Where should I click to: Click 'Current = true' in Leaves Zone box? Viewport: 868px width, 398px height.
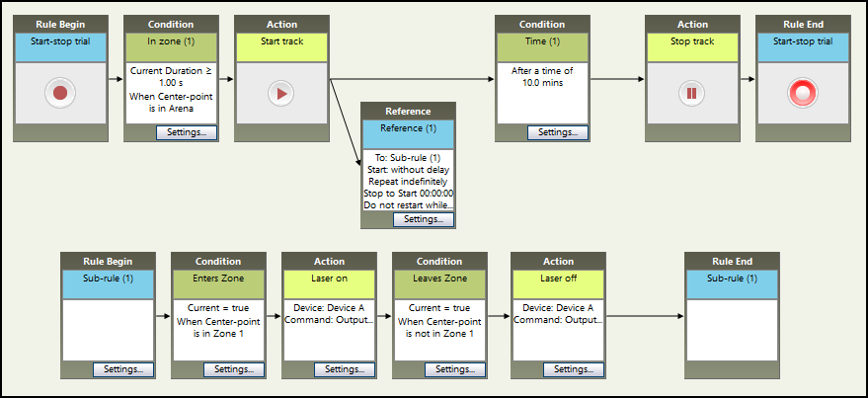click(x=439, y=308)
